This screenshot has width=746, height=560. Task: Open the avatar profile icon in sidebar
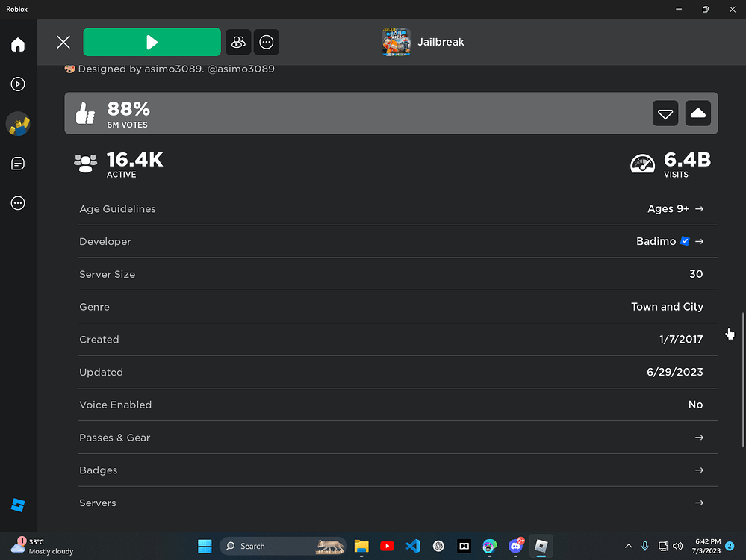pyautogui.click(x=18, y=124)
